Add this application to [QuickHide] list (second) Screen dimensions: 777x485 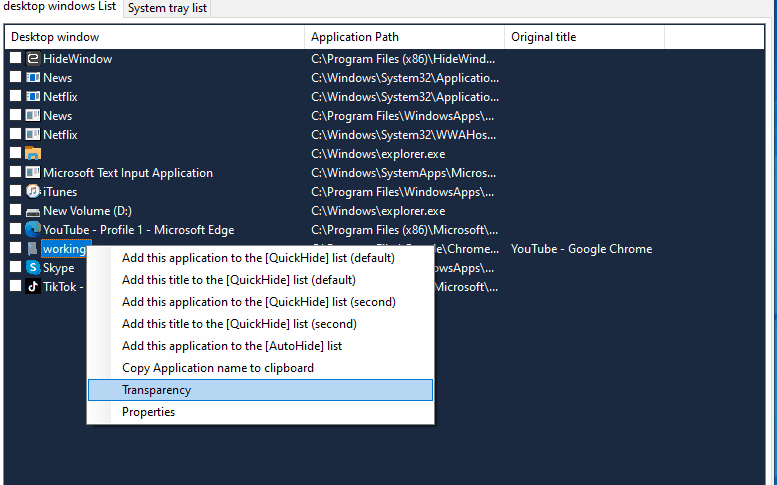[260, 302]
